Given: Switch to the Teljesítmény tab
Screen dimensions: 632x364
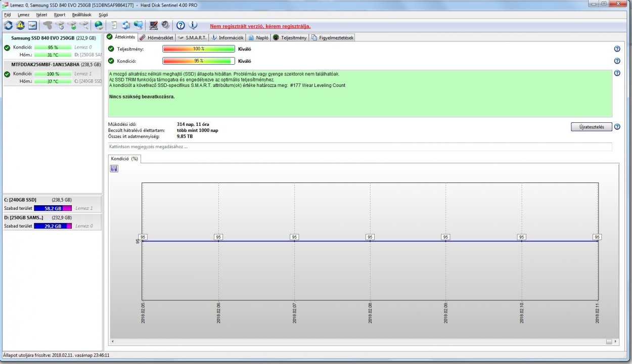Looking at the screenshot, I should tap(290, 38).
